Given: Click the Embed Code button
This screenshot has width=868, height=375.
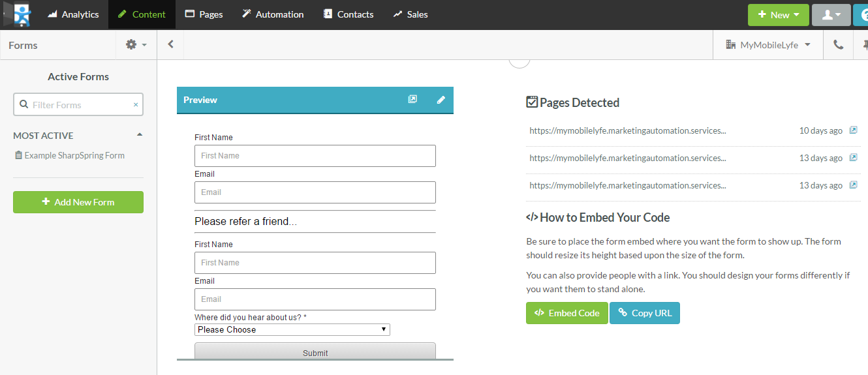Looking at the screenshot, I should tap(567, 313).
